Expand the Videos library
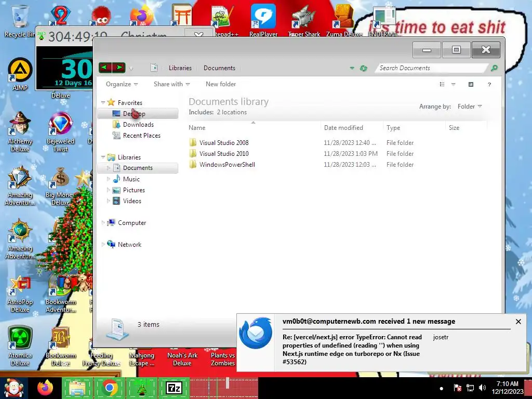 109,201
